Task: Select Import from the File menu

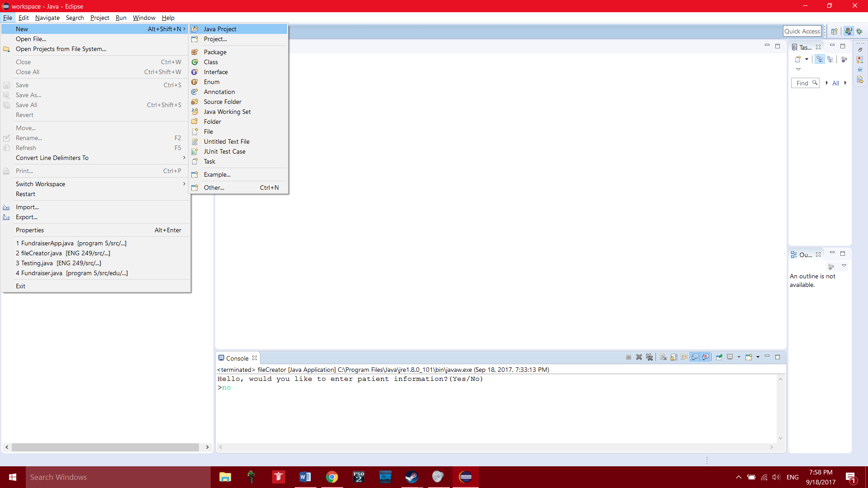Action: (x=27, y=207)
